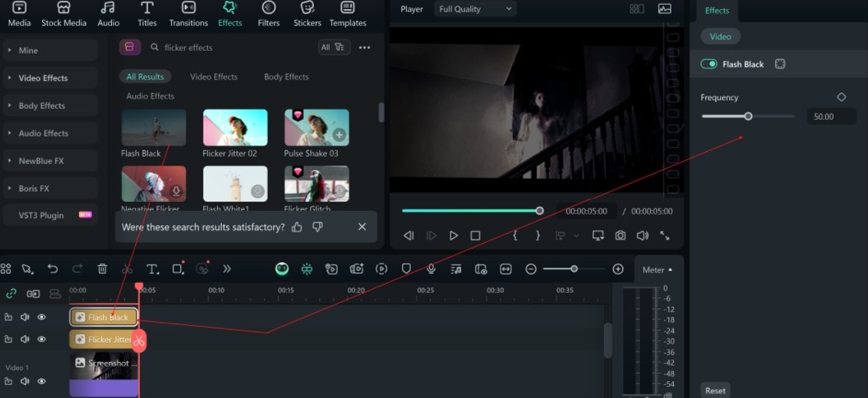The width and height of the screenshot is (868, 398).
Task: Set mark in point
Action: [515, 235]
